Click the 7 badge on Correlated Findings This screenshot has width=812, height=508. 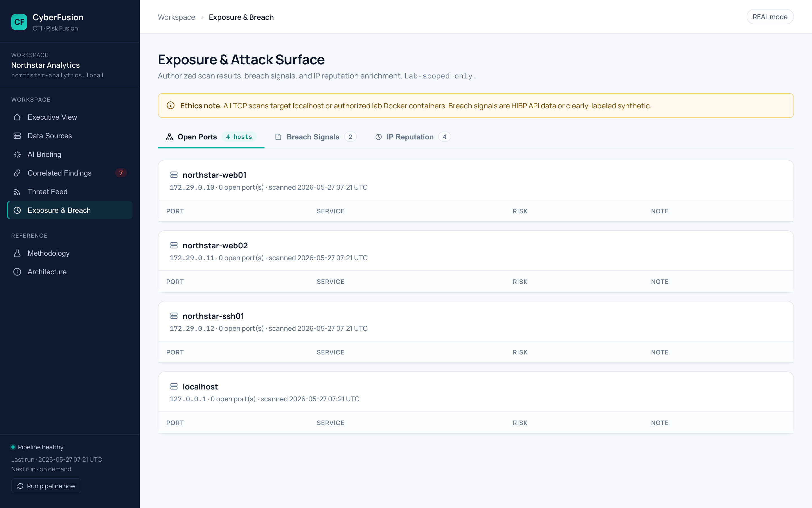121,173
